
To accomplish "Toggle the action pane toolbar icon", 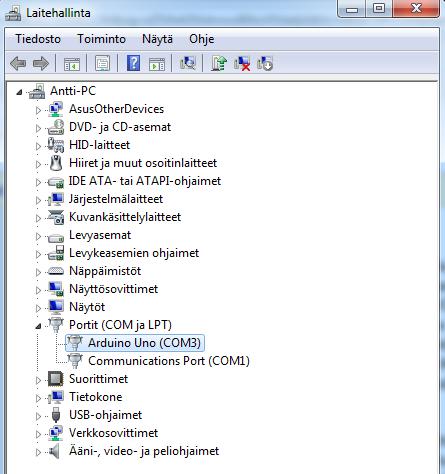I will [157, 63].
